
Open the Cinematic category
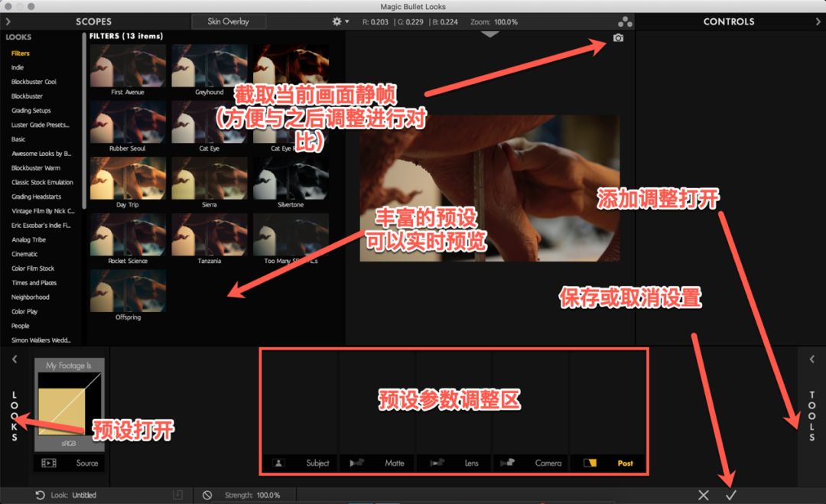pos(24,254)
